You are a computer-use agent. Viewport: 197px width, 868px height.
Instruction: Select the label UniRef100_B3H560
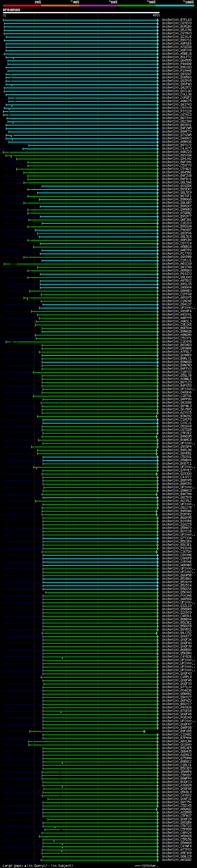pos(177,78)
